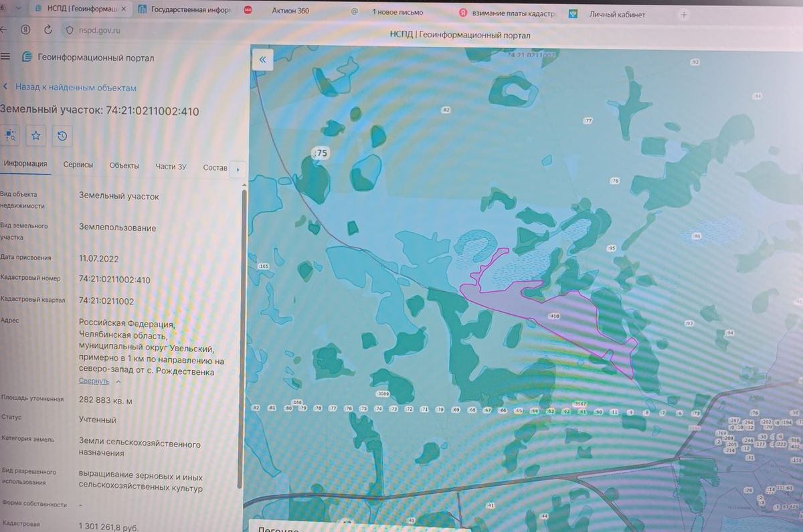Switch to the Сервисы tab

pos(78,165)
